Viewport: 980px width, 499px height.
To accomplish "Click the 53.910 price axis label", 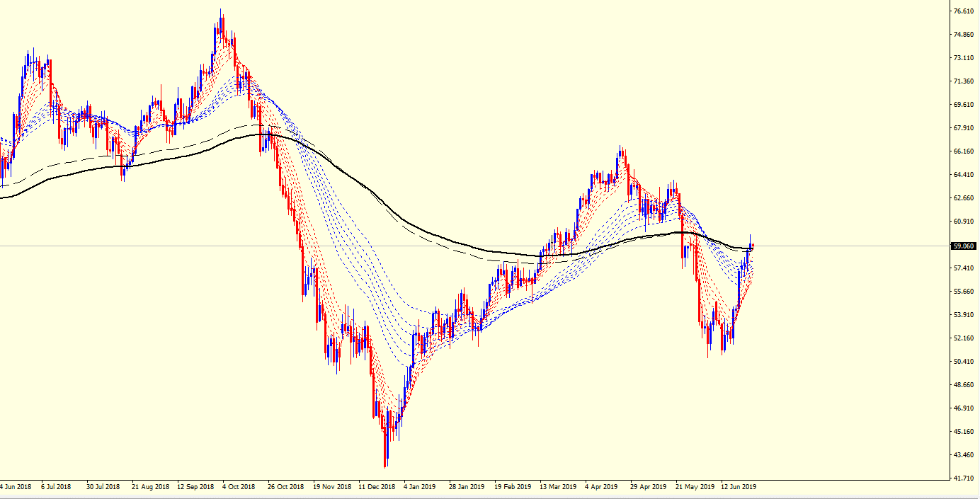I will point(964,315).
